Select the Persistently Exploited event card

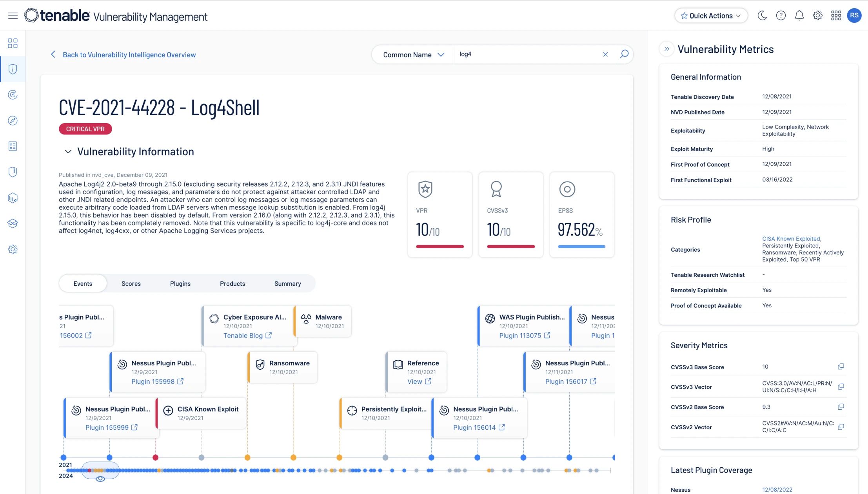point(386,413)
